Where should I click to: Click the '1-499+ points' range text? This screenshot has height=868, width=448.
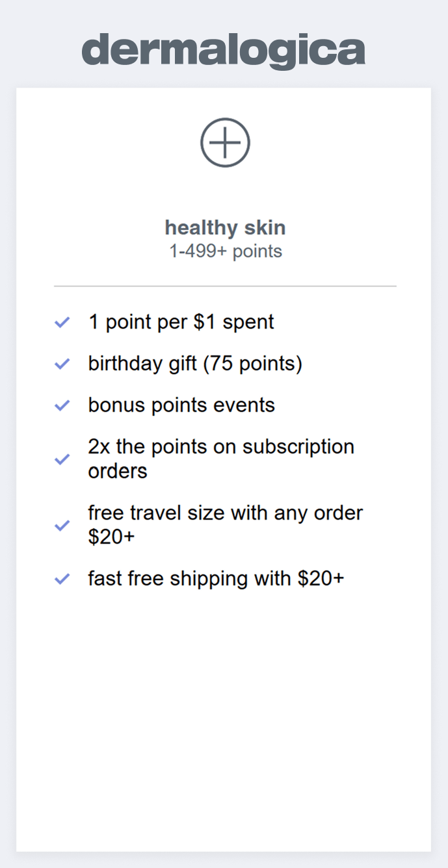tap(226, 251)
